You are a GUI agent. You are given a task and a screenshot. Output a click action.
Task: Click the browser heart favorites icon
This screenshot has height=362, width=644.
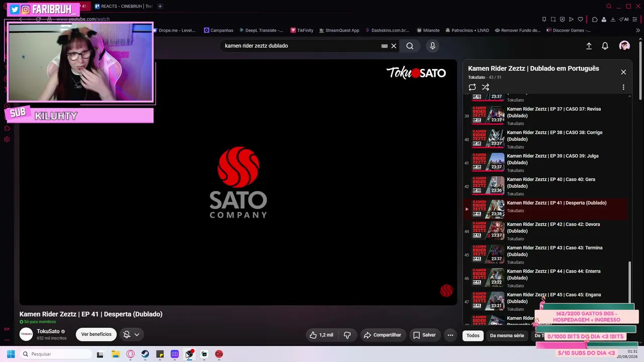580,19
